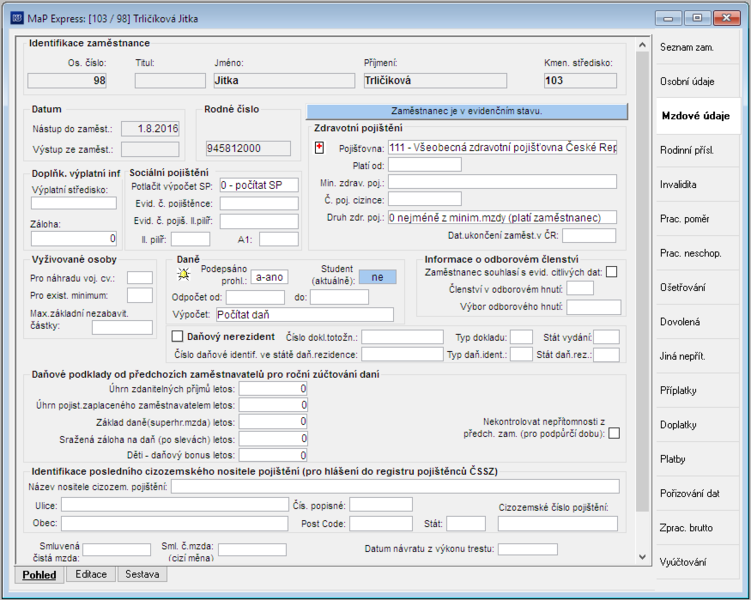
Task: Open Invalidita section
Action: 697,185
